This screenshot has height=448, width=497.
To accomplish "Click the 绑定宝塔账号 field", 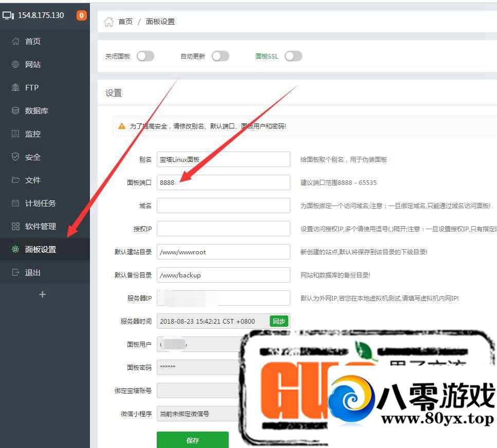I will (x=199, y=390).
